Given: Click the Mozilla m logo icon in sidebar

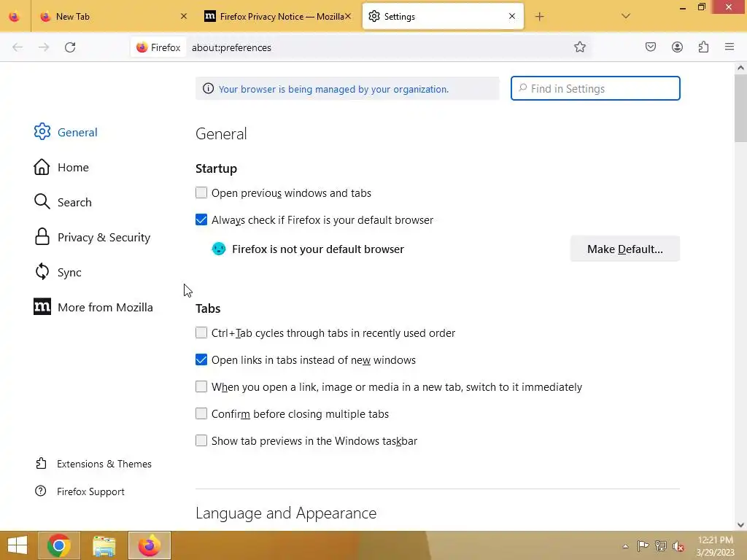Looking at the screenshot, I should pyautogui.click(x=42, y=307).
